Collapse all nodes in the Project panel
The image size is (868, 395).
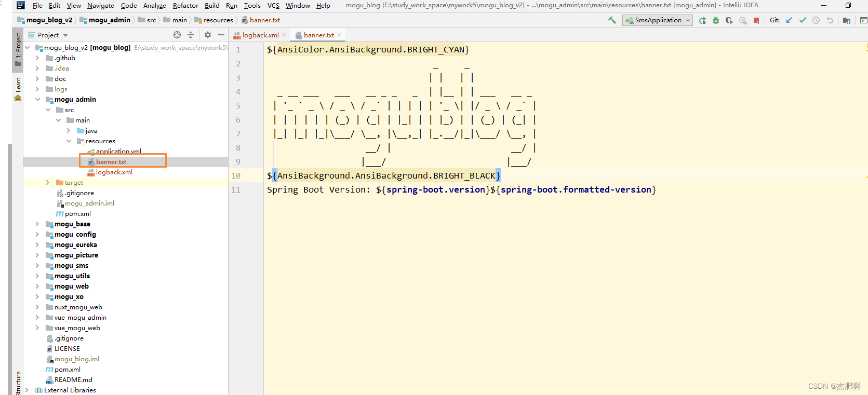191,35
